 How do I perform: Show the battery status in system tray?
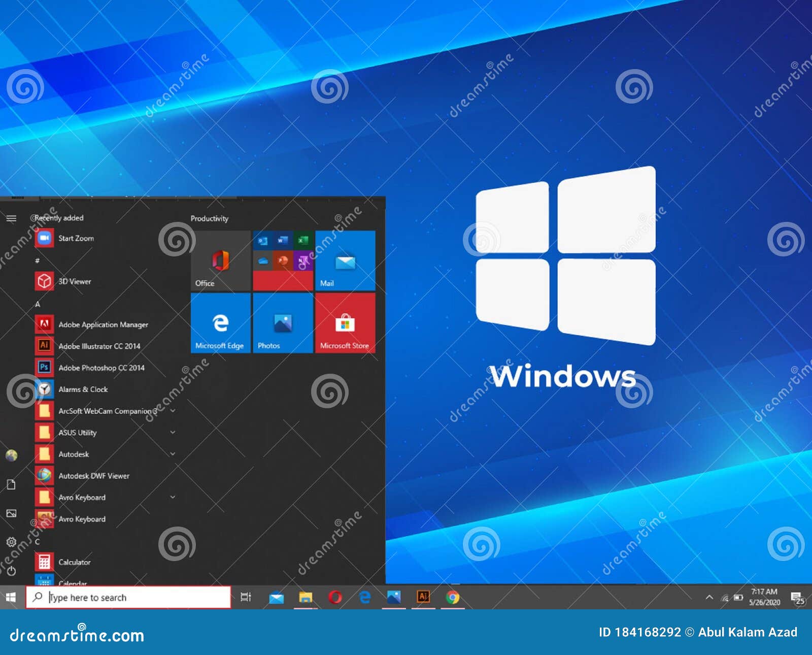[738, 598]
